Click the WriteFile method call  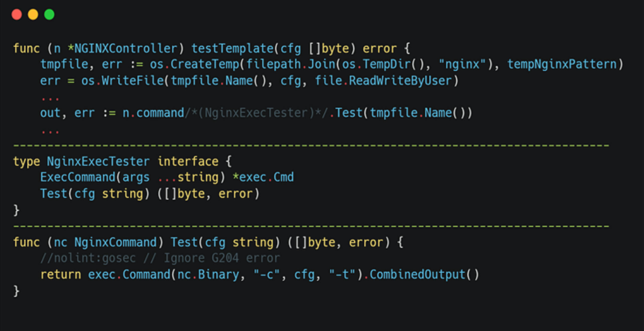(x=133, y=81)
